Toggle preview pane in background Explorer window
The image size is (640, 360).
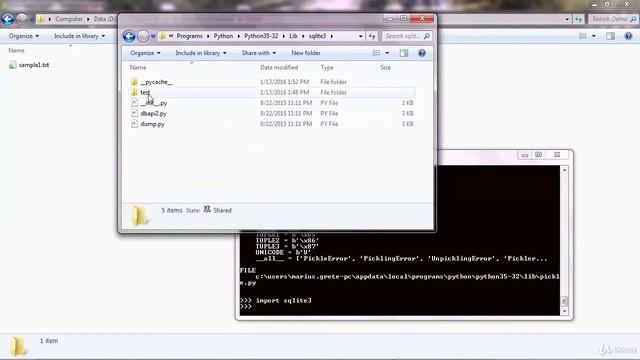610,36
